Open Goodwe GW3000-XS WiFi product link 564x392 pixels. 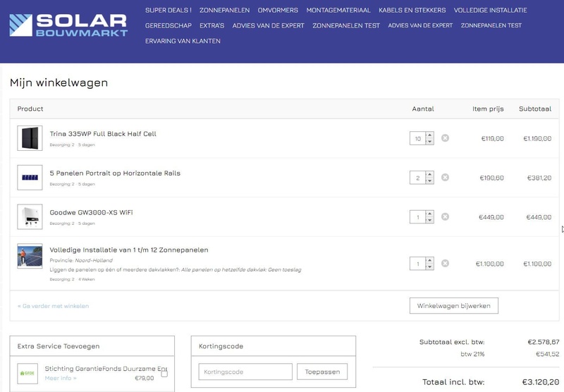click(92, 212)
